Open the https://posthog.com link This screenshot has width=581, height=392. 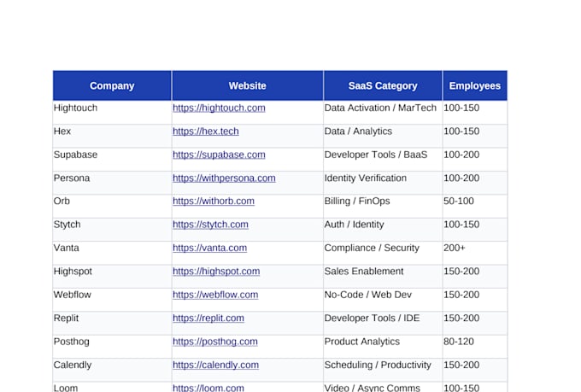pos(215,342)
